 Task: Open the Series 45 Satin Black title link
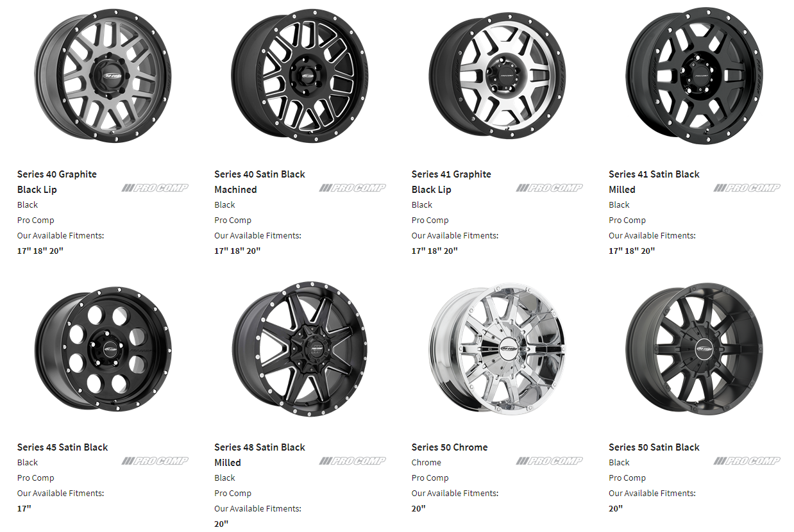point(63,447)
